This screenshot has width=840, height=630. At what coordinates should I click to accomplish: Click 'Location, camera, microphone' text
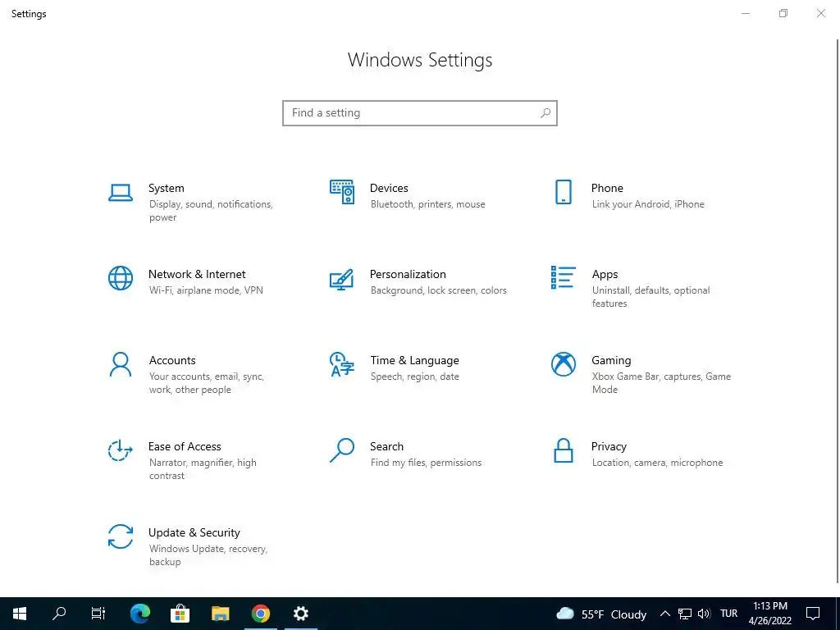coord(657,463)
